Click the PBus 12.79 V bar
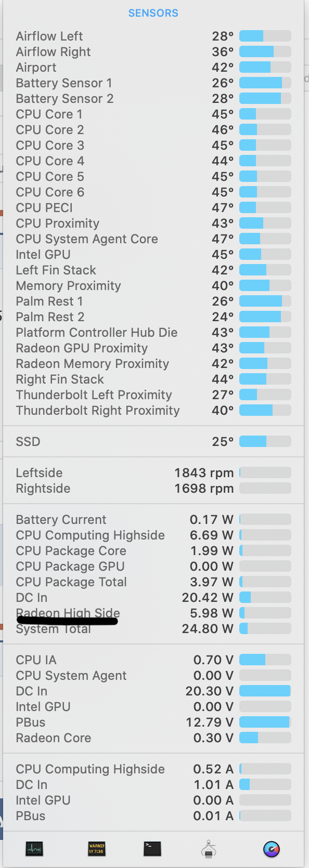This screenshot has height=868, width=309. click(x=265, y=722)
